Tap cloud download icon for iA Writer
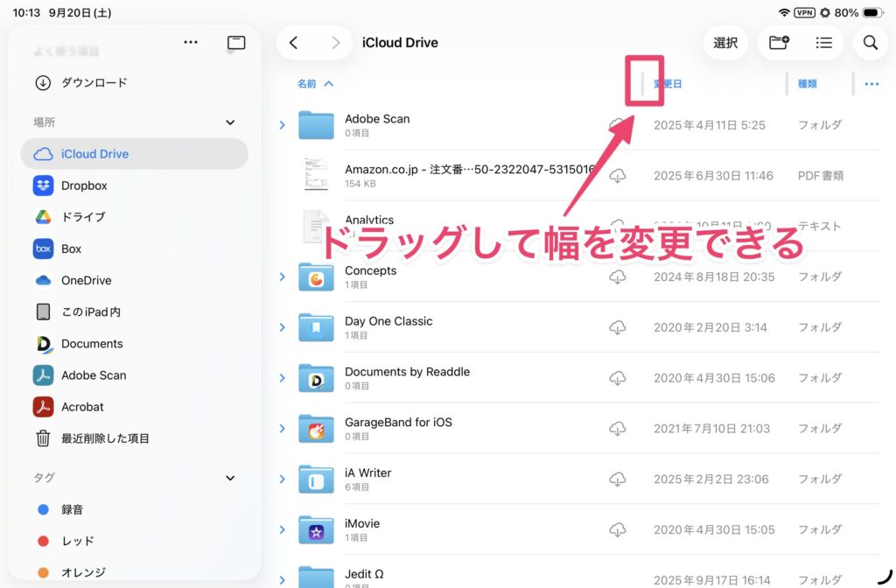896x588 pixels. tap(617, 479)
